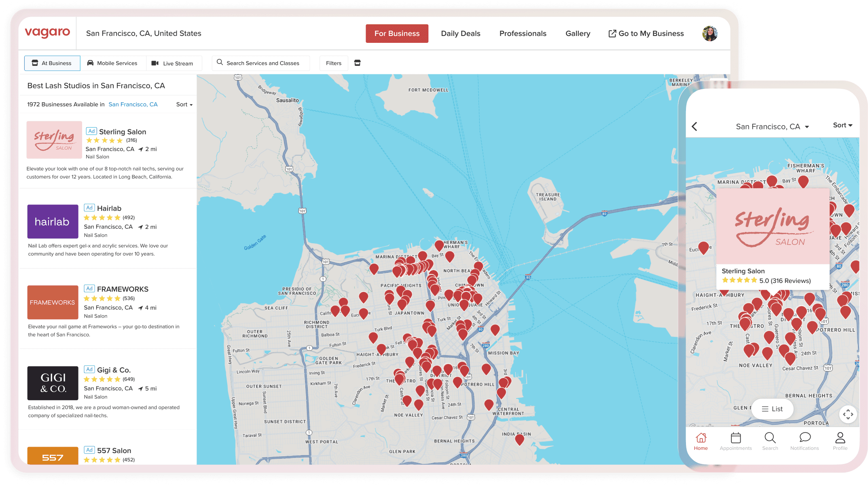Open San Francisco, CA location dropdown on mobile
This screenshot has width=868, height=485.
pyautogui.click(x=772, y=127)
